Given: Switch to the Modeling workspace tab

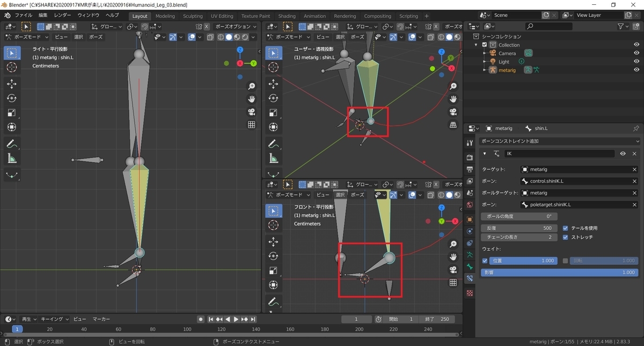Looking at the screenshot, I should click(165, 16).
